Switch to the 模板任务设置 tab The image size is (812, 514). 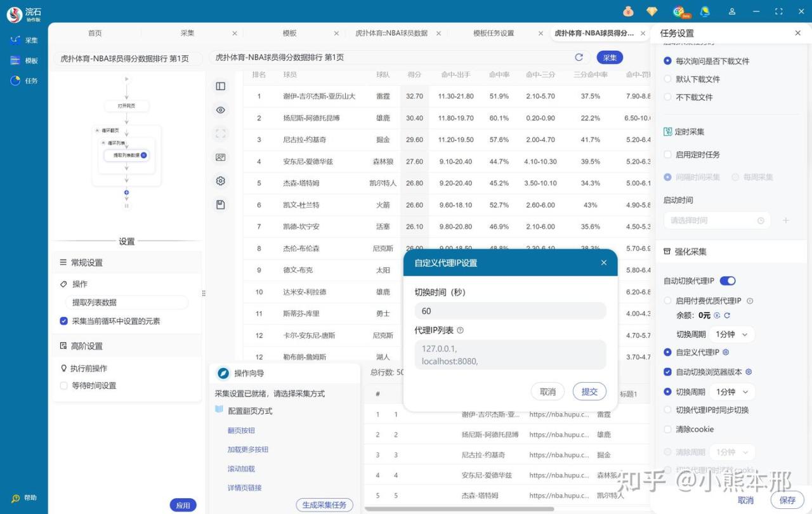(x=494, y=33)
